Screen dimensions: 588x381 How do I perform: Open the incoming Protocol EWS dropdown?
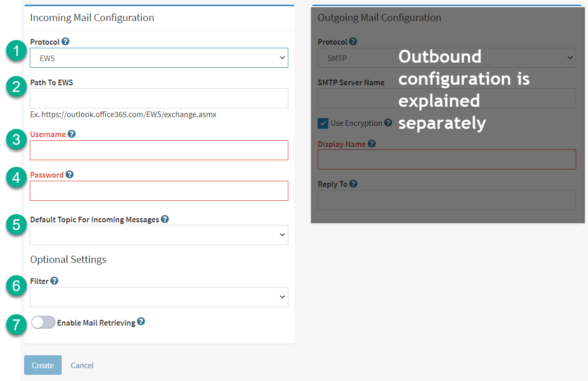159,58
